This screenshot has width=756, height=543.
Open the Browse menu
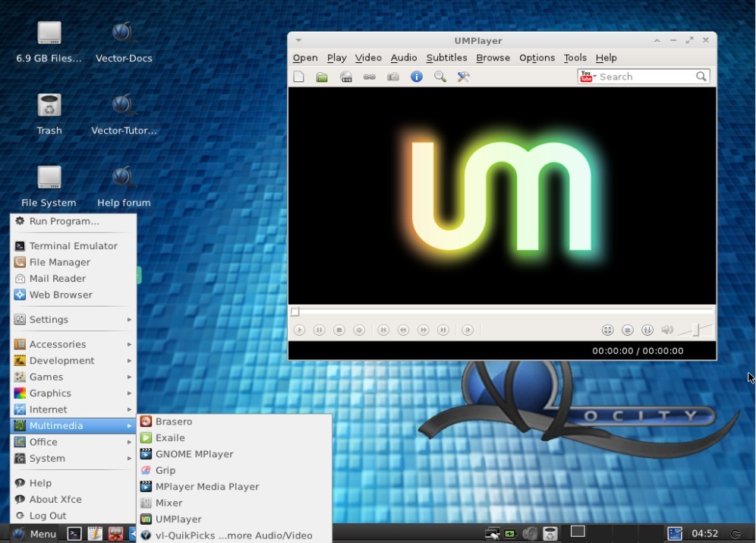click(493, 58)
